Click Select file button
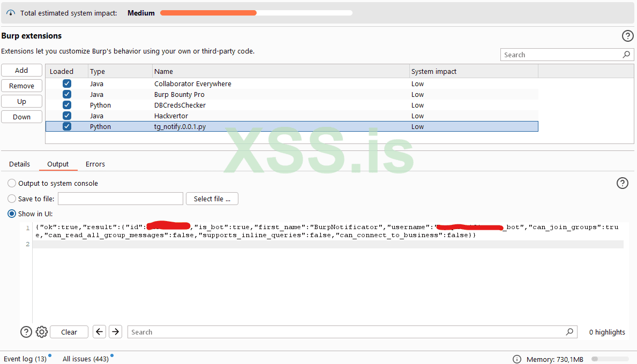This screenshot has height=364, width=637. pos(212,199)
